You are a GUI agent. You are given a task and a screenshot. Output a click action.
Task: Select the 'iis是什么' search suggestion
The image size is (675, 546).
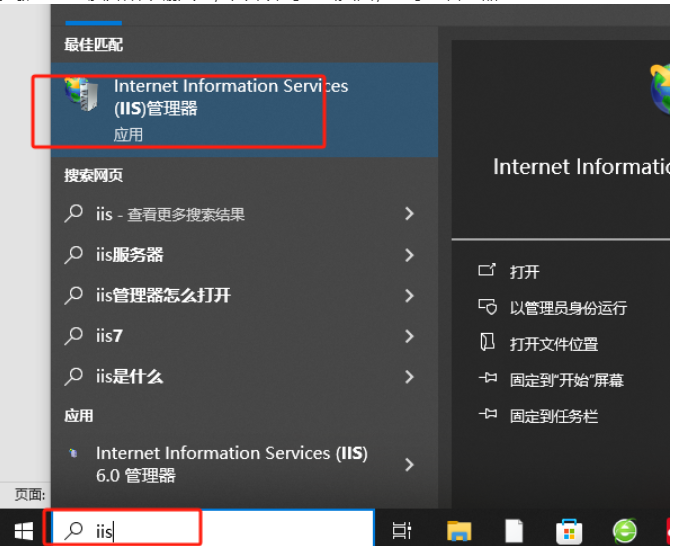point(245,376)
